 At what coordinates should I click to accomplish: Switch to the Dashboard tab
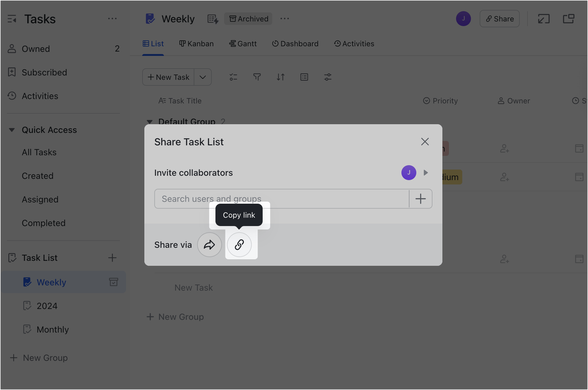(295, 44)
